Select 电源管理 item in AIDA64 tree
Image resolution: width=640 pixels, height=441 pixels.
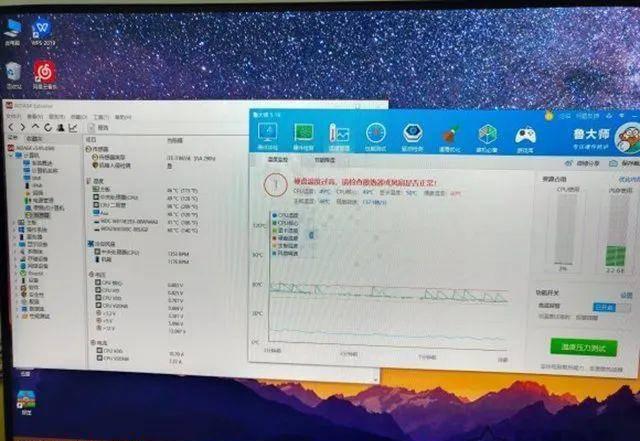(39, 200)
